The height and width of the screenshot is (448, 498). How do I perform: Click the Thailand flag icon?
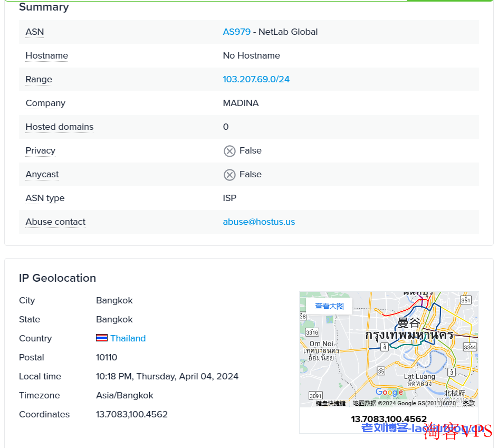[x=102, y=338]
